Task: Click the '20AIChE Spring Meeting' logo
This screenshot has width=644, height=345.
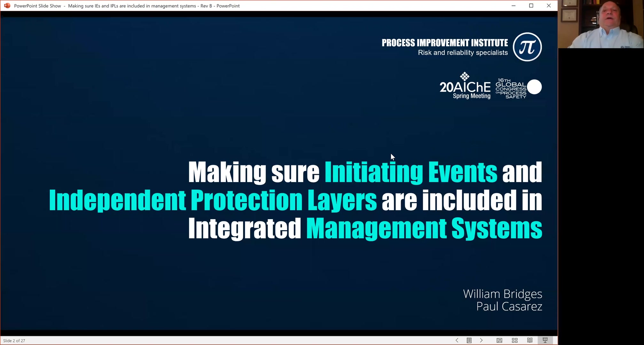Action: tap(465, 86)
